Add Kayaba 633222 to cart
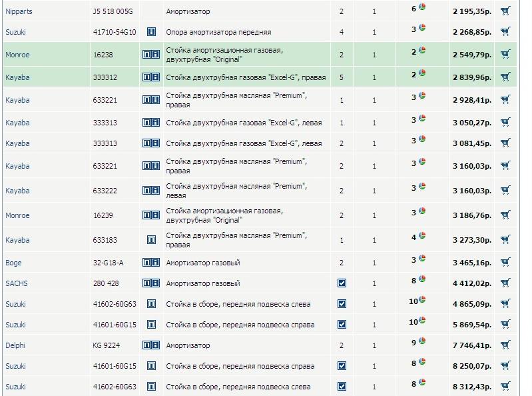This screenshot has height=396, width=532. (x=505, y=191)
